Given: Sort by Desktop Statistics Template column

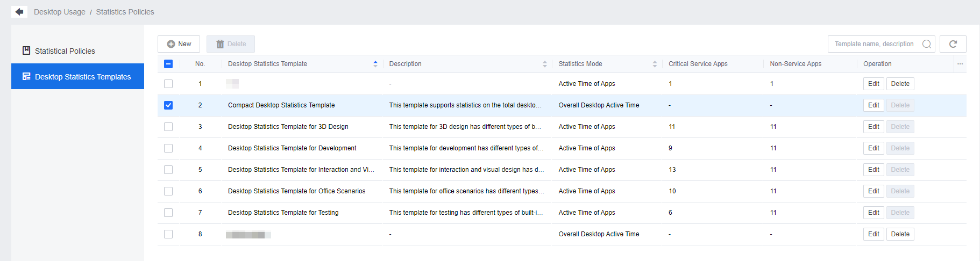Looking at the screenshot, I should [375, 64].
